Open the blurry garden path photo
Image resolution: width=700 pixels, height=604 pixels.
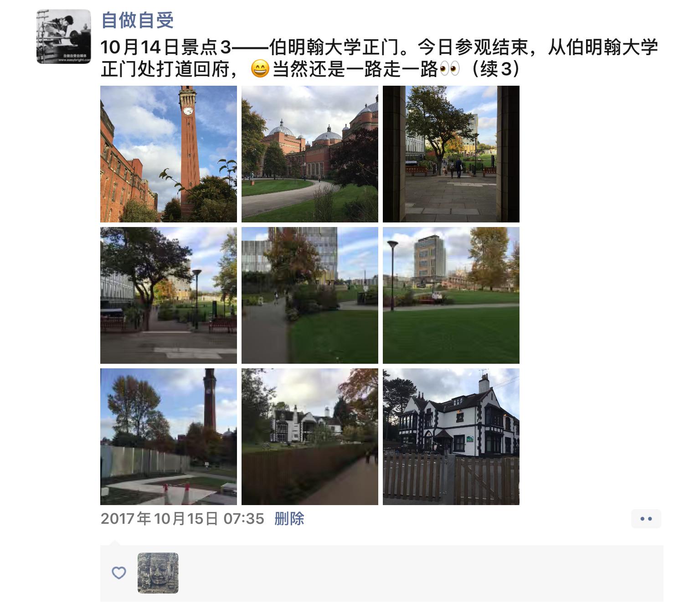[x=310, y=295]
